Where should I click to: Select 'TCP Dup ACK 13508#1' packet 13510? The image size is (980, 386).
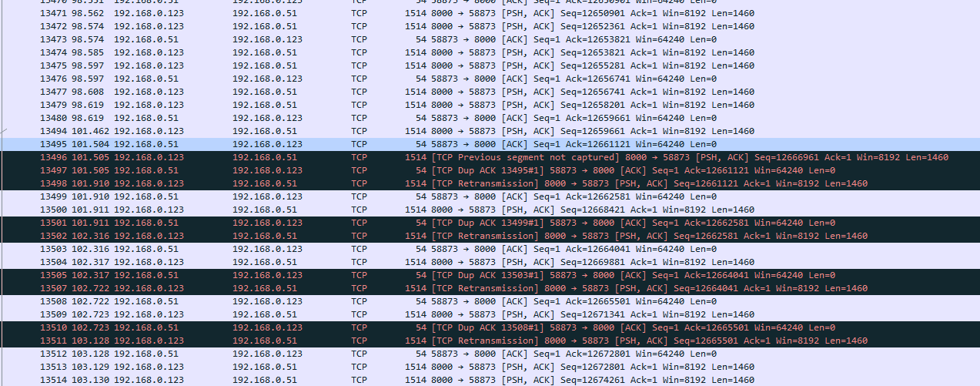click(x=493, y=327)
